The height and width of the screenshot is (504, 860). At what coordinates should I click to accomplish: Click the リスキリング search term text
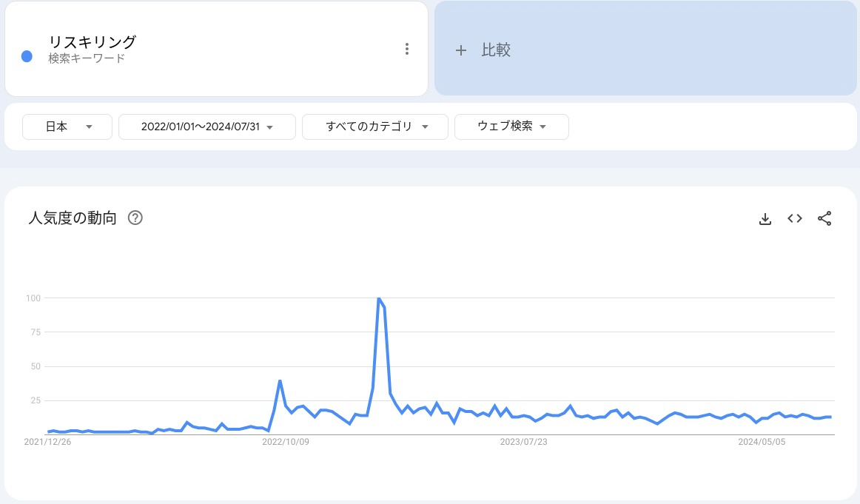click(92, 42)
